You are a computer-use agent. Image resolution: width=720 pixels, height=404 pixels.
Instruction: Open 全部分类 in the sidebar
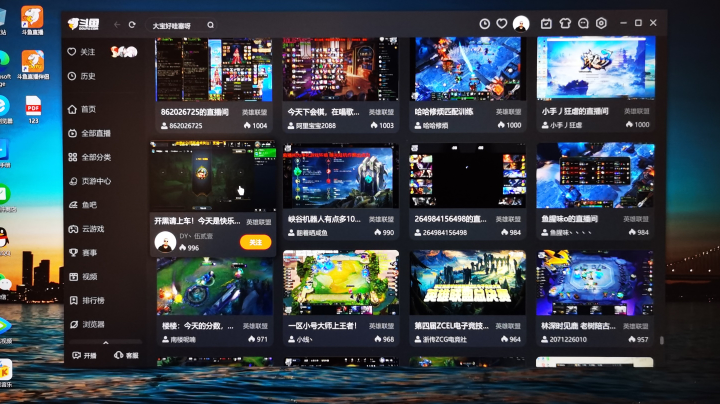tap(90, 157)
